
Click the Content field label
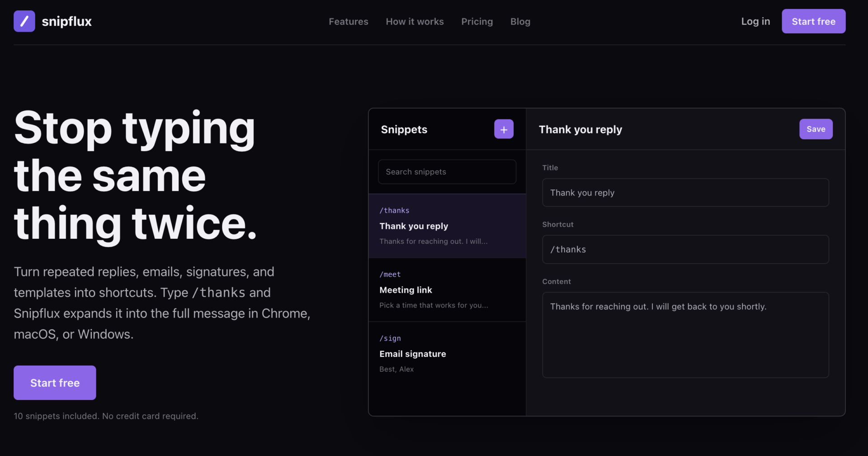(557, 281)
